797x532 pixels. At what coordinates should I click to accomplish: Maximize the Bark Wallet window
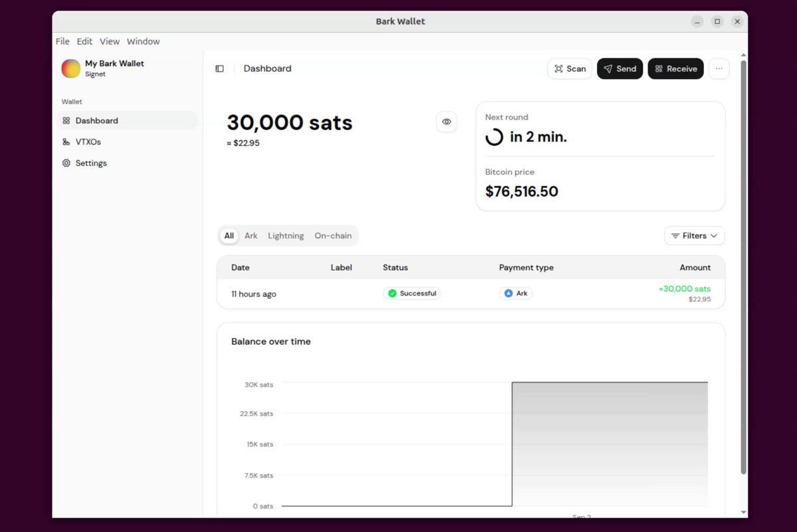717,21
